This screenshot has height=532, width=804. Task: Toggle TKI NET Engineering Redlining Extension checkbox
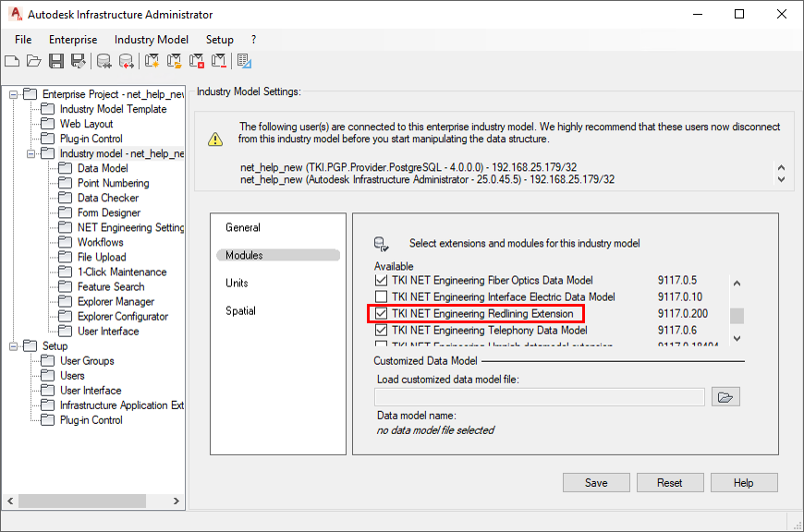pos(381,314)
